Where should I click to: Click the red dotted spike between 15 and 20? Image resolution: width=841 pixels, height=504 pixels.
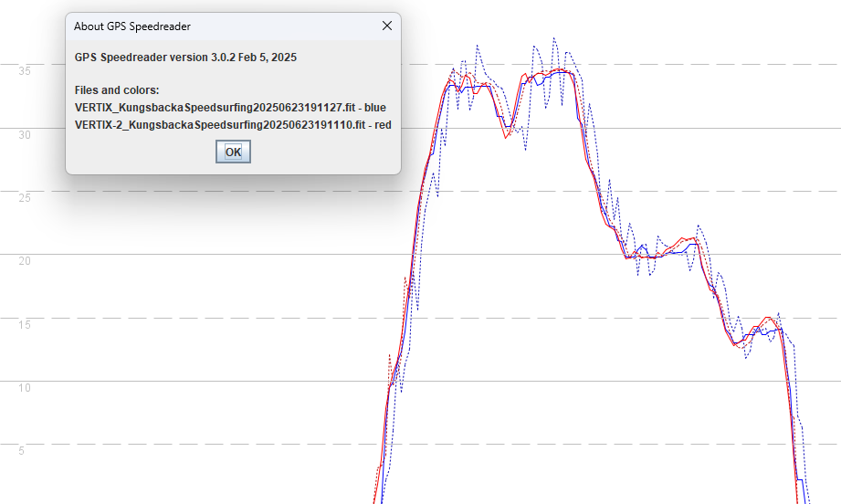coord(405,278)
